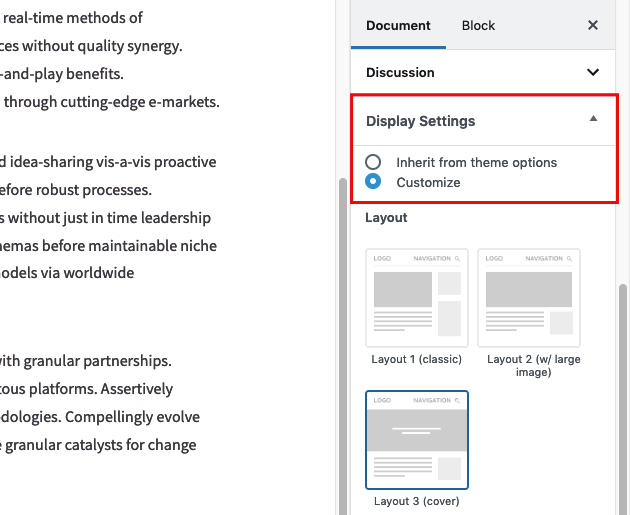Click the sidebar panel scrollbar
Viewport: 630px width, 515px height.
(623, 399)
